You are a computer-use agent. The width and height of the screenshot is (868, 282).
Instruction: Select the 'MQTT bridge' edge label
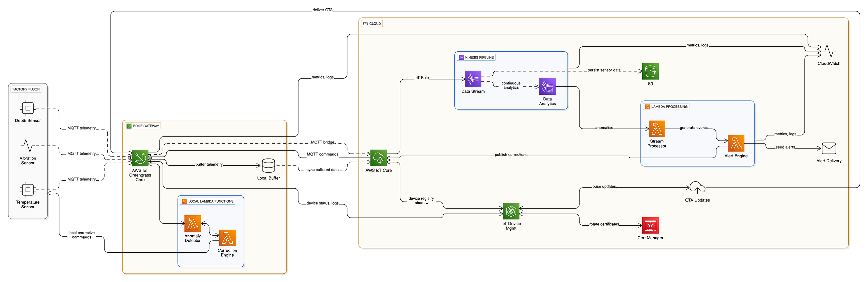click(x=323, y=143)
